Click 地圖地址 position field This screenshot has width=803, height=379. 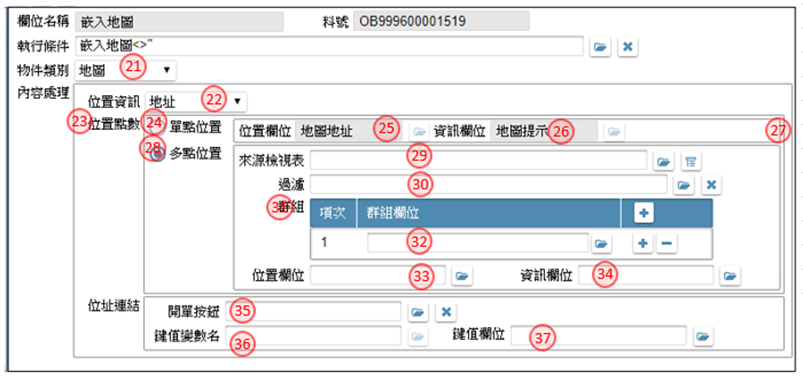click(x=349, y=132)
